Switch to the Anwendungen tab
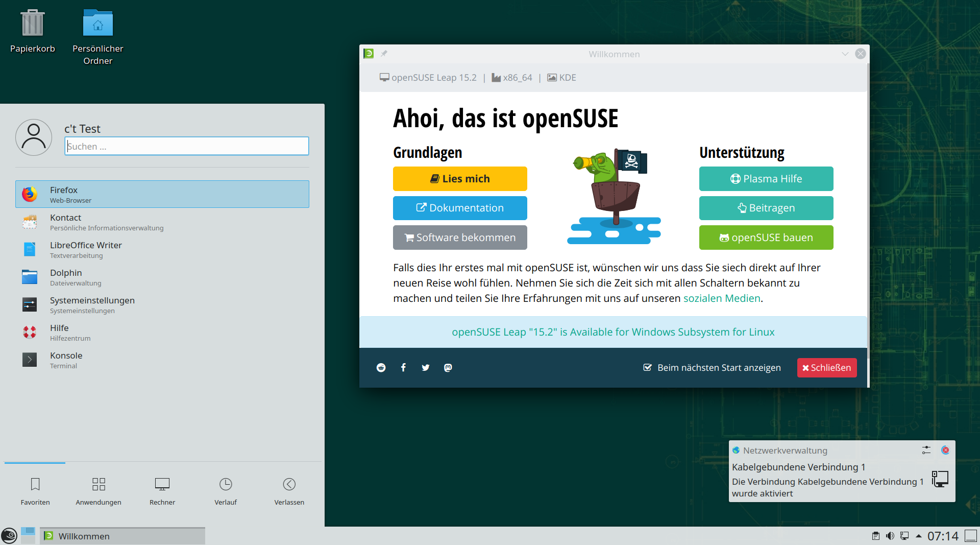The image size is (980, 545). pos(99,491)
